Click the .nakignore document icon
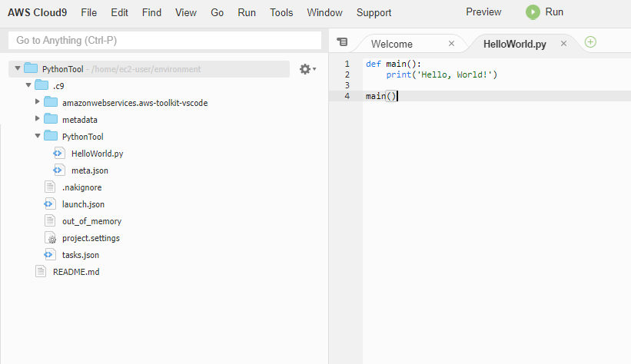Screen dimensions: 631x364 tap(50, 187)
